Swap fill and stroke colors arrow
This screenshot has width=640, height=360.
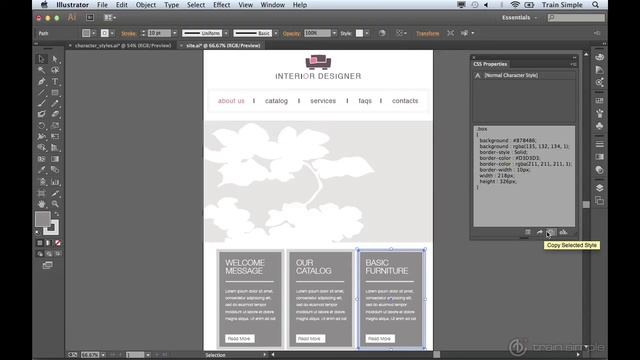coord(57,214)
